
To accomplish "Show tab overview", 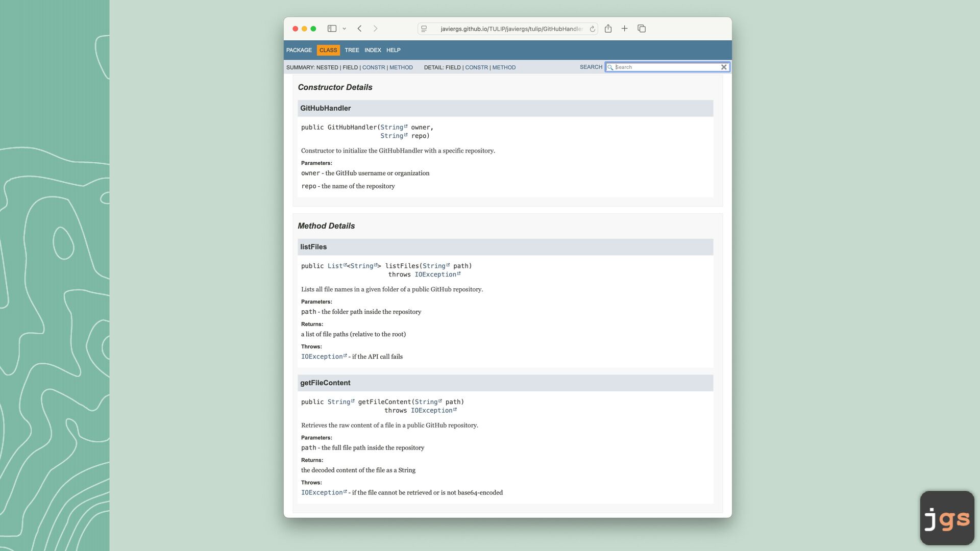I will (x=642, y=29).
